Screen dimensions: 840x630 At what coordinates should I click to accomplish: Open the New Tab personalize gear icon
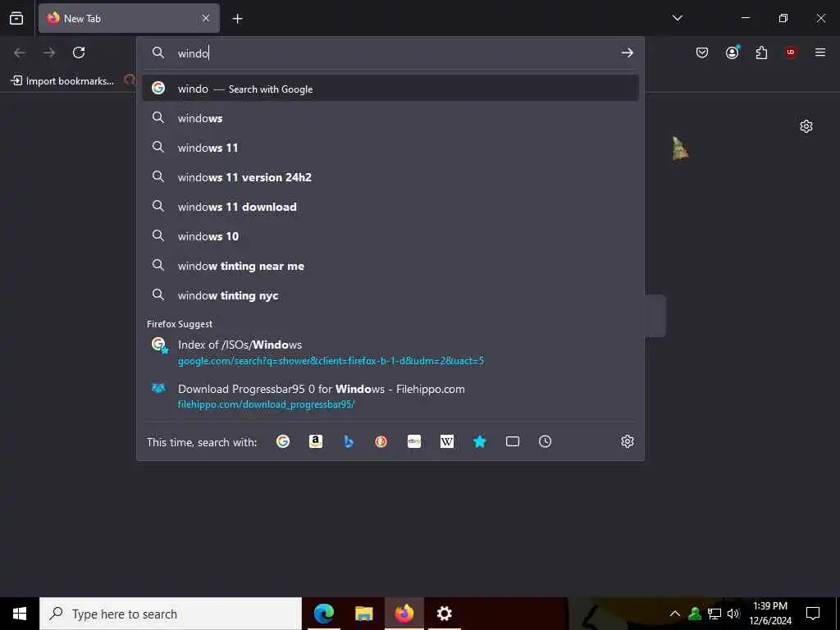pos(806,126)
